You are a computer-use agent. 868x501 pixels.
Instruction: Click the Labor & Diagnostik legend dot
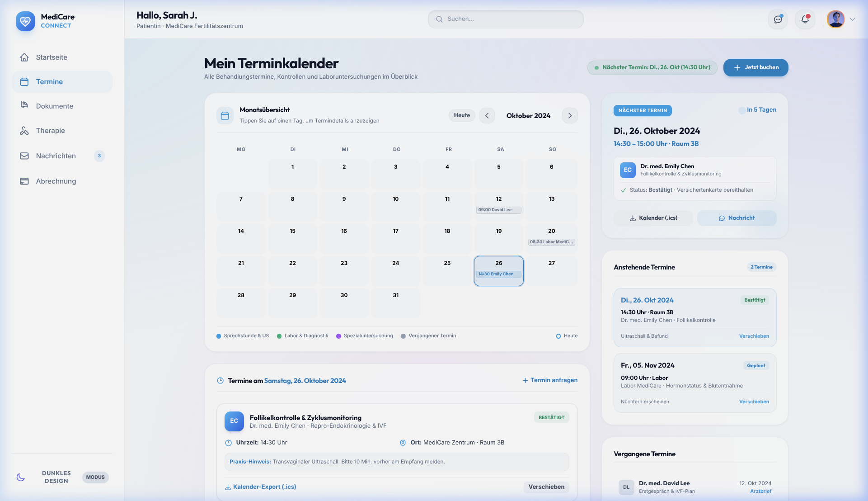(x=279, y=336)
